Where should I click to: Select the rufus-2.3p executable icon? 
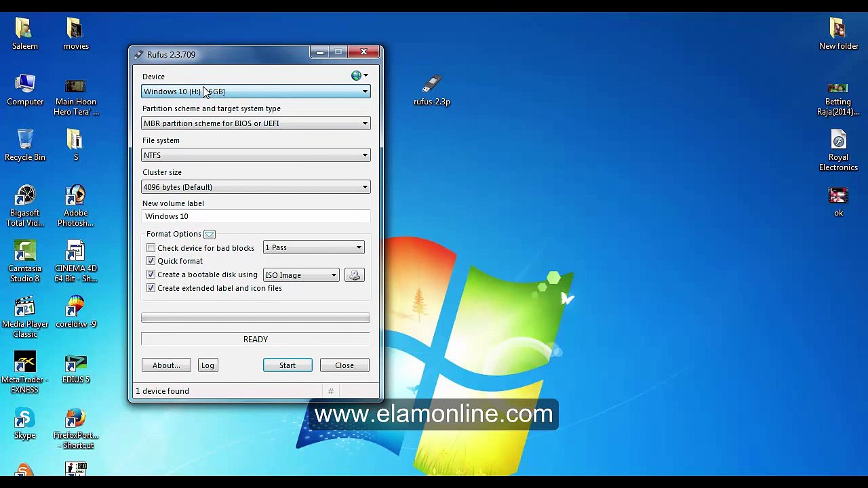tap(432, 90)
